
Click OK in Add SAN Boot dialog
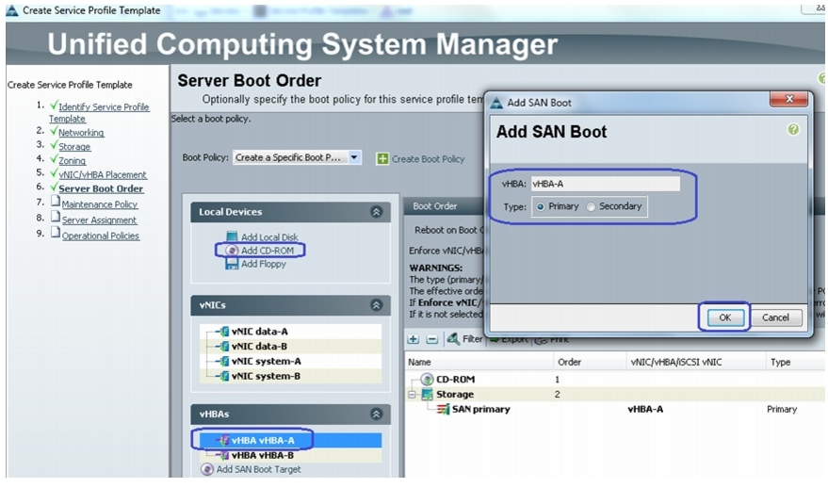[724, 317]
